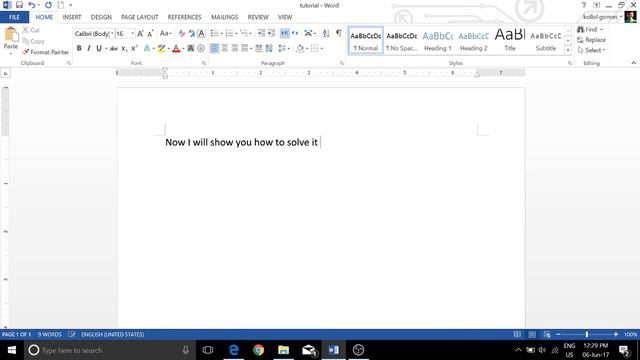The image size is (640, 360).
Task: Create a new blank document icon
Action: (x=60, y=5)
